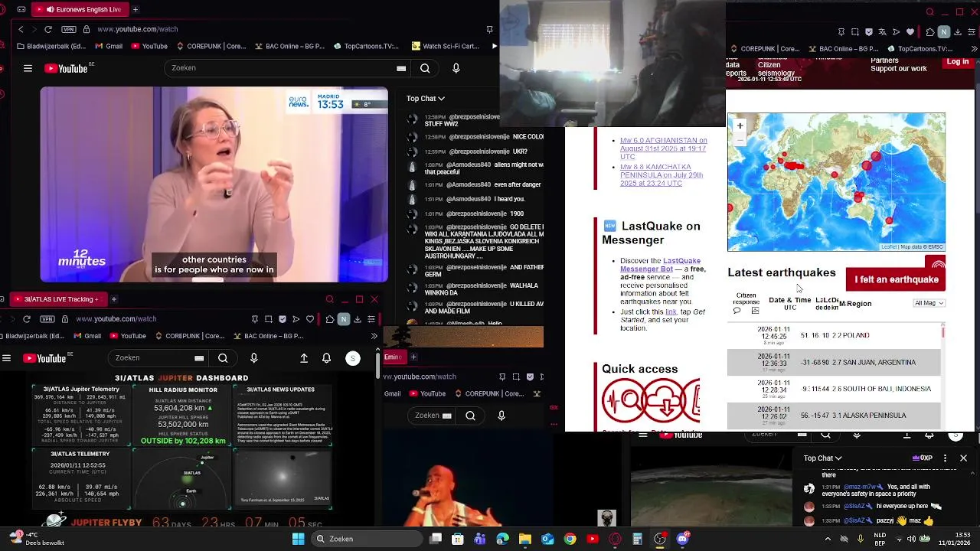Click Log in on the EMSC page
This screenshot has height=551, width=980.
click(957, 62)
